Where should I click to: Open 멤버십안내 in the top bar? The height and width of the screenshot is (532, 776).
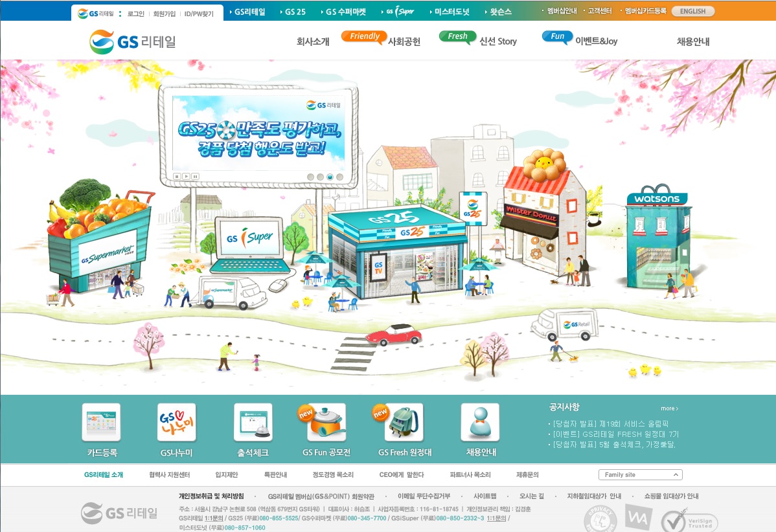point(562,11)
